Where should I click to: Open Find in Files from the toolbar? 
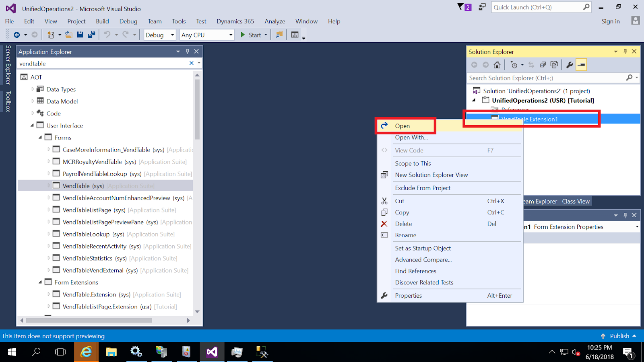coord(279,35)
